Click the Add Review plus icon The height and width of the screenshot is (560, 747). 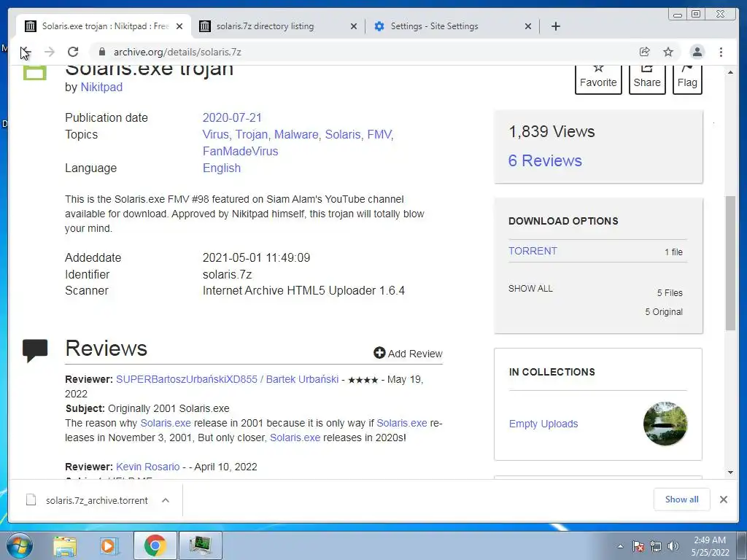tap(379, 353)
